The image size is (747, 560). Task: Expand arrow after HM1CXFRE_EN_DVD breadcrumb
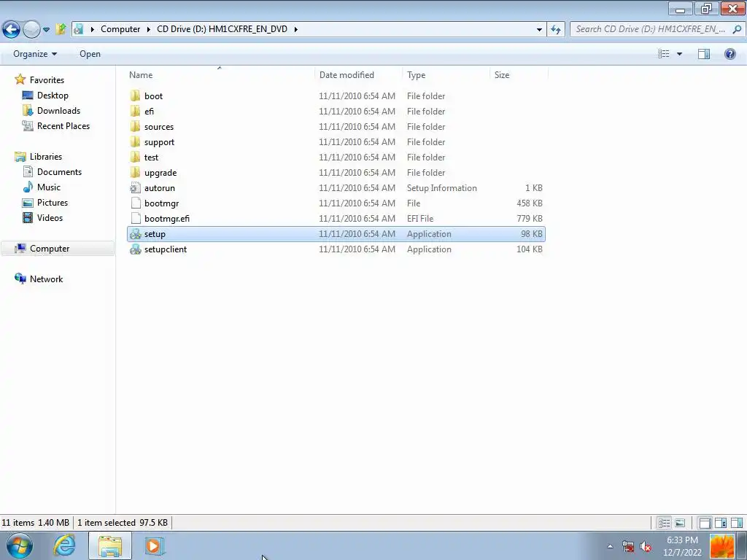(x=296, y=29)
